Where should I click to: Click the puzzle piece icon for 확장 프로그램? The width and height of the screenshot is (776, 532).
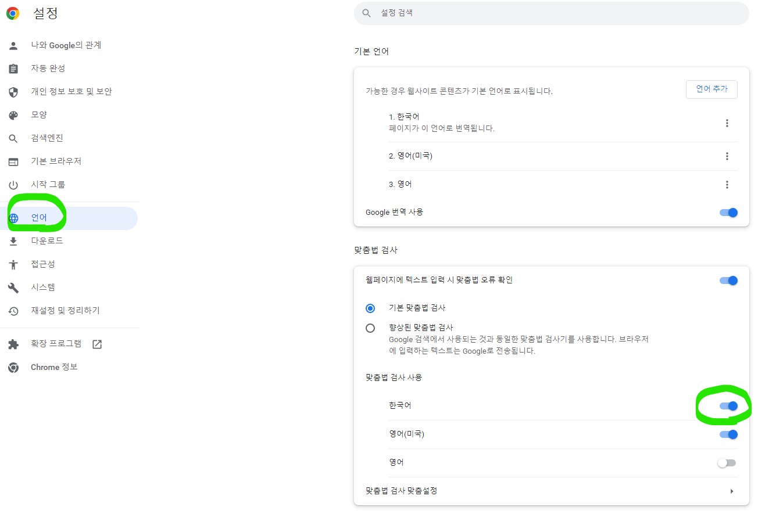pos(13,344)
